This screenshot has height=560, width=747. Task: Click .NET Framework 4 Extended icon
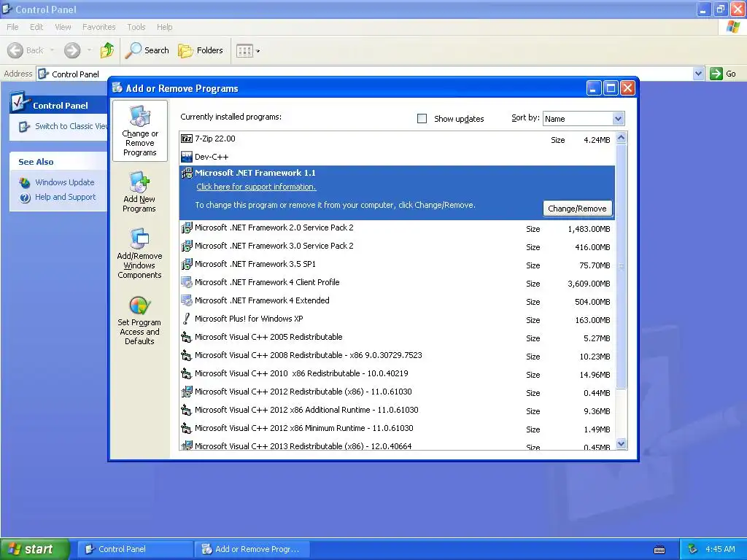click(187, 300)
